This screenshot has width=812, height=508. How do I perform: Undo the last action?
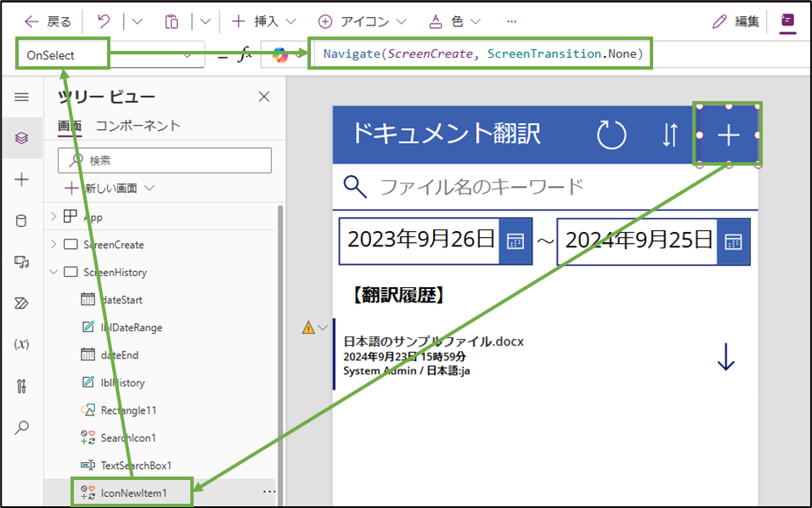104,22
